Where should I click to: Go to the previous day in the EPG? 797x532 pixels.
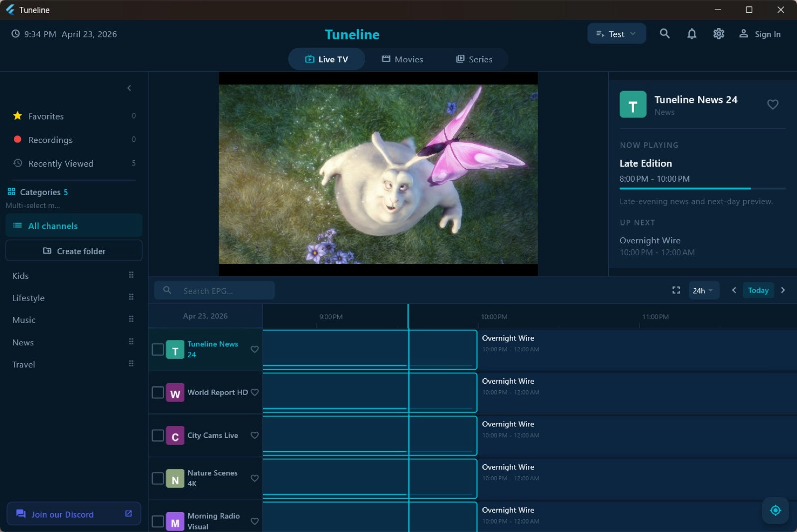point(734,290)
